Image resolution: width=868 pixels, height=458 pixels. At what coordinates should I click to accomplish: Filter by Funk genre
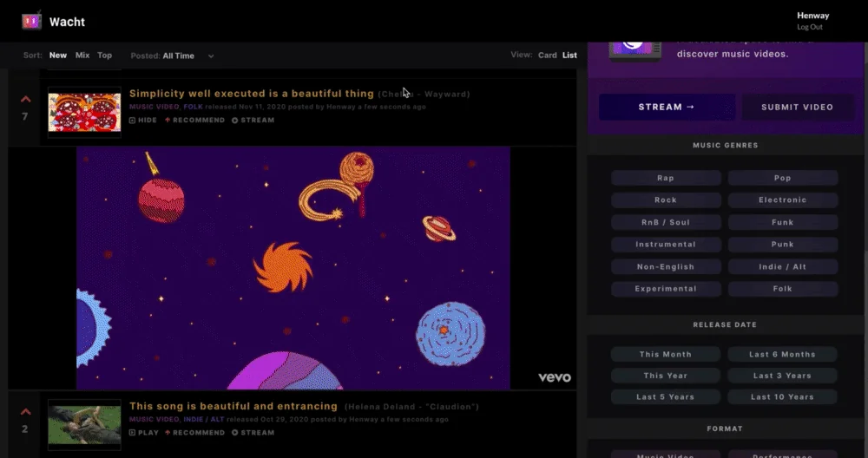tap(783, 222)
